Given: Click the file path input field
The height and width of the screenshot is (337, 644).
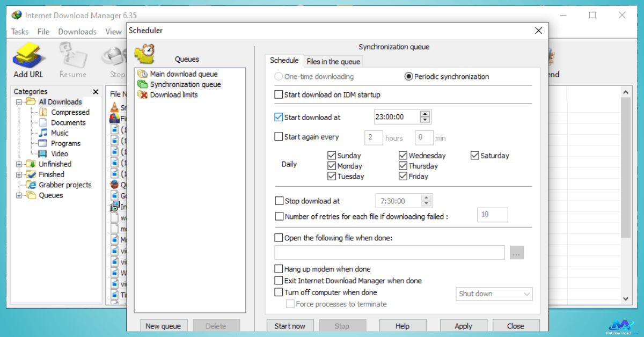Looking at the screenshot, I should coord(389,253).
